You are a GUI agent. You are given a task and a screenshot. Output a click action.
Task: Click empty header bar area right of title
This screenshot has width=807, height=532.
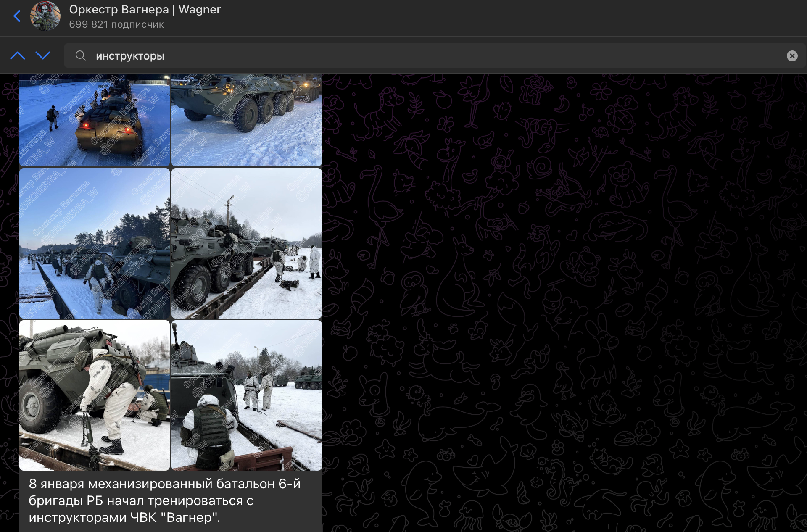(x=504, y=17)
